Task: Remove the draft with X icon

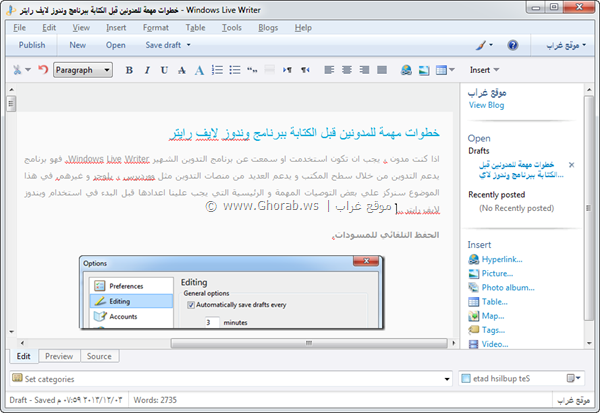Action: tap(571, 165)
